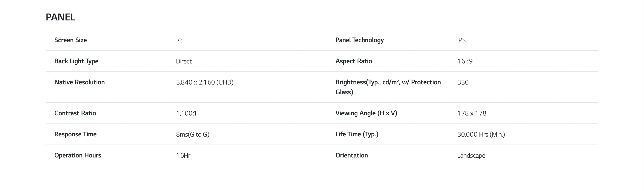
Task: Select the Direct back light value
Action: [x=184, y=61]
